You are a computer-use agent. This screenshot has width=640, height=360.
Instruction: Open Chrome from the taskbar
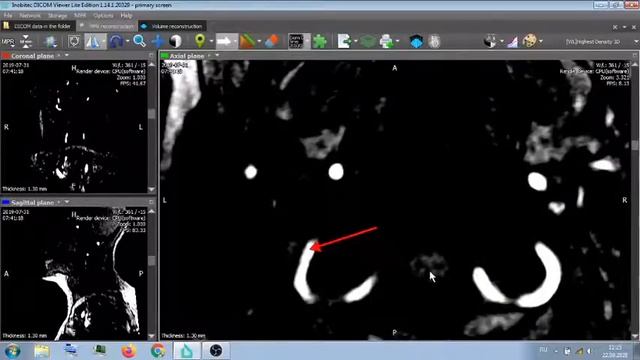click(x=158, y=351)
